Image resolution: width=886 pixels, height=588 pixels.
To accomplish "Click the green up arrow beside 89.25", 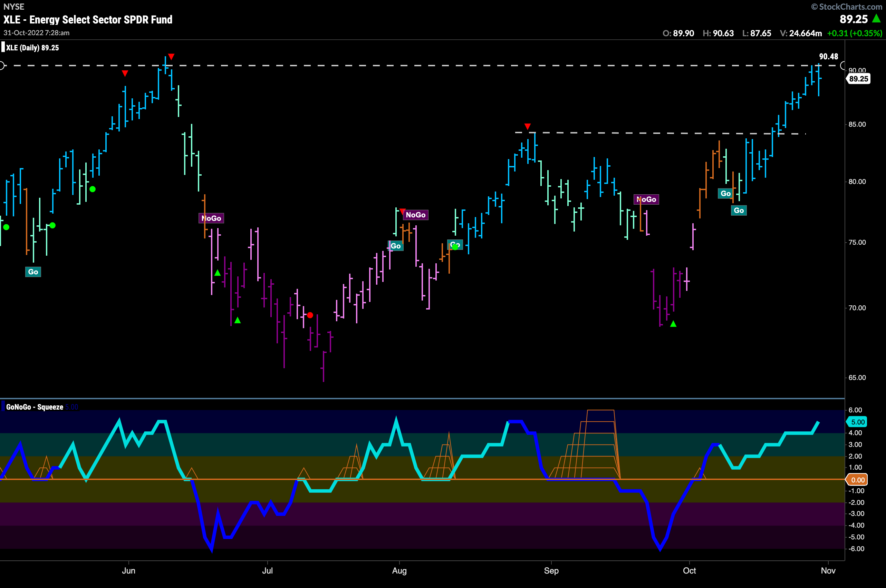I will tap(877, 18).
